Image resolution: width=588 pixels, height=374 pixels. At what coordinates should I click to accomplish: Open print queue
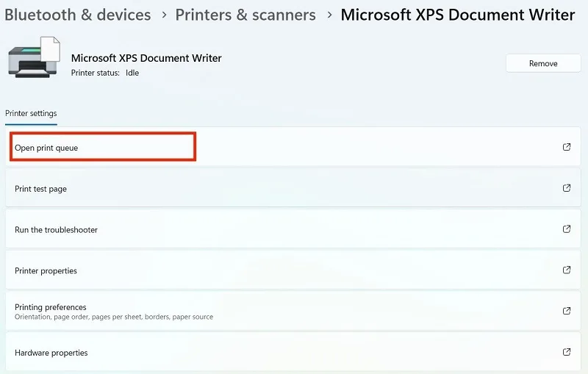pos(293,146)
